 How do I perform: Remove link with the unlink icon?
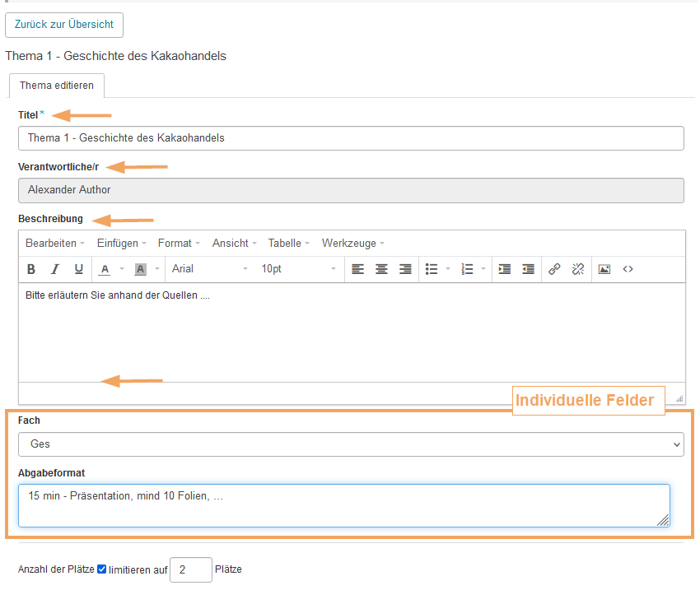tap(577, 269)
